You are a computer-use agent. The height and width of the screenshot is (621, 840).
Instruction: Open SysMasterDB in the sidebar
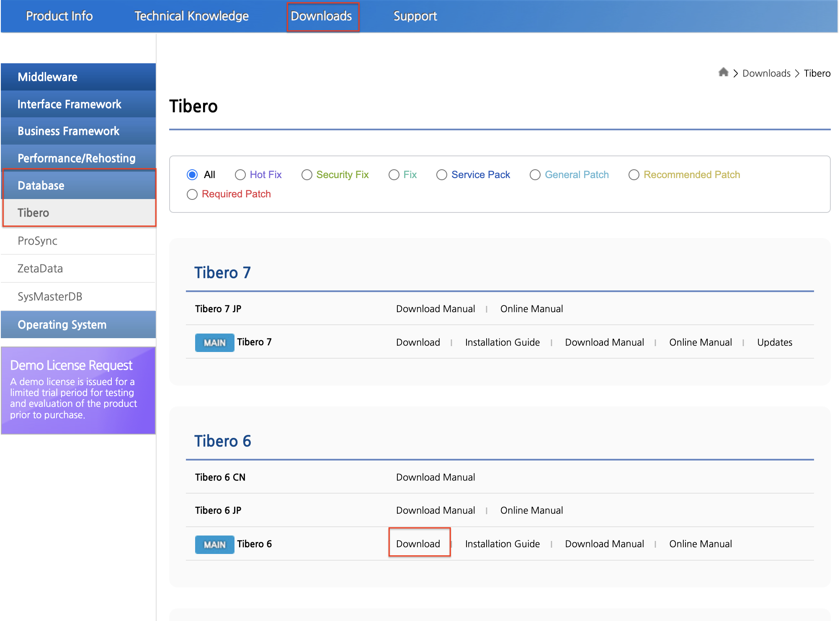pos(78,297)
